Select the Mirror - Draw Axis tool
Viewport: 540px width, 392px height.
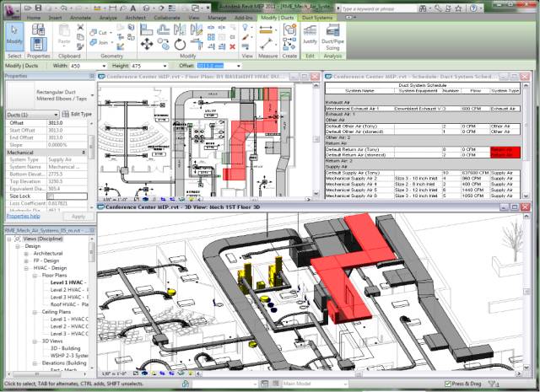pos(197,30)
